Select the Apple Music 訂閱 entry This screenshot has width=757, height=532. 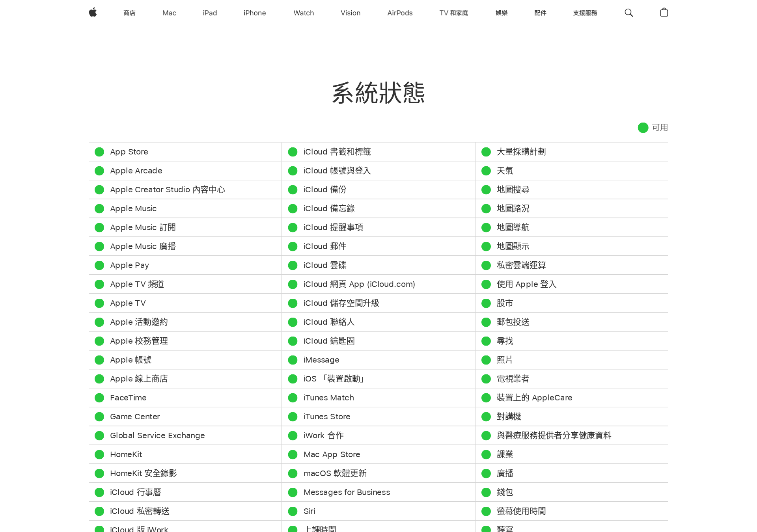click(x=143, y=227)
